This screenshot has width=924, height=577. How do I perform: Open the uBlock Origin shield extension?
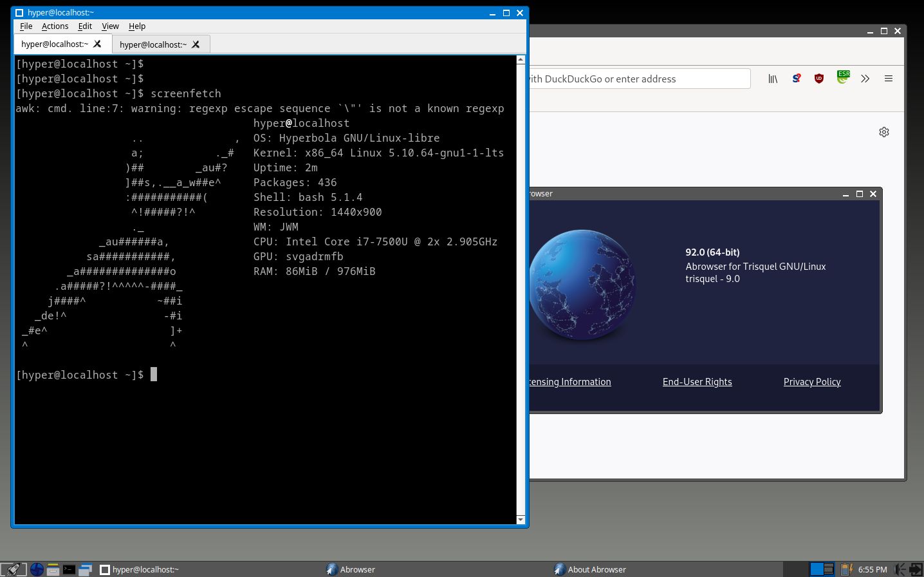[x=819, y=79]
